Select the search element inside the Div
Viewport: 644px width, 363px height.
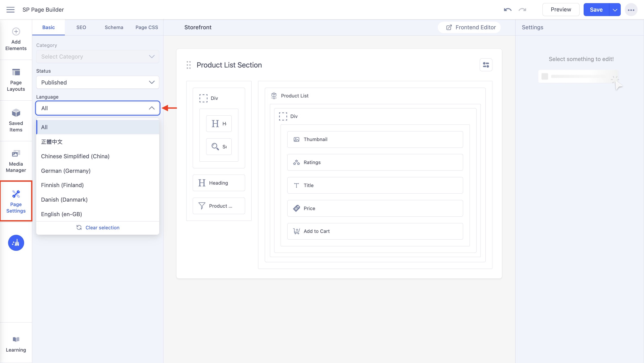[219, 147]
